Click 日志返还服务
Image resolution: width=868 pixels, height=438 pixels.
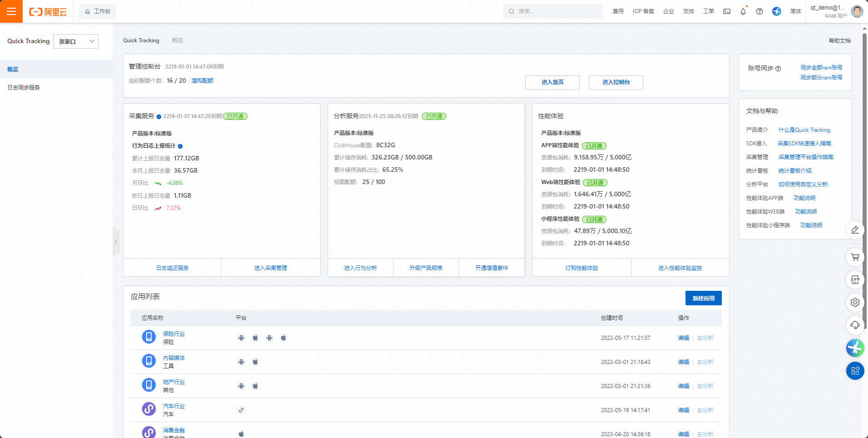tap(173, 268)
